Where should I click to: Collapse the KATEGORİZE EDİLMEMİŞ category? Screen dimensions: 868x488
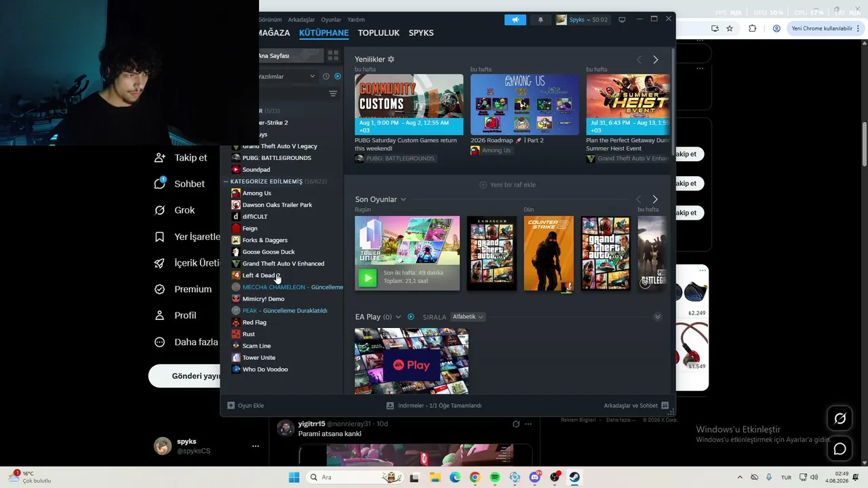tap(226, 182)
